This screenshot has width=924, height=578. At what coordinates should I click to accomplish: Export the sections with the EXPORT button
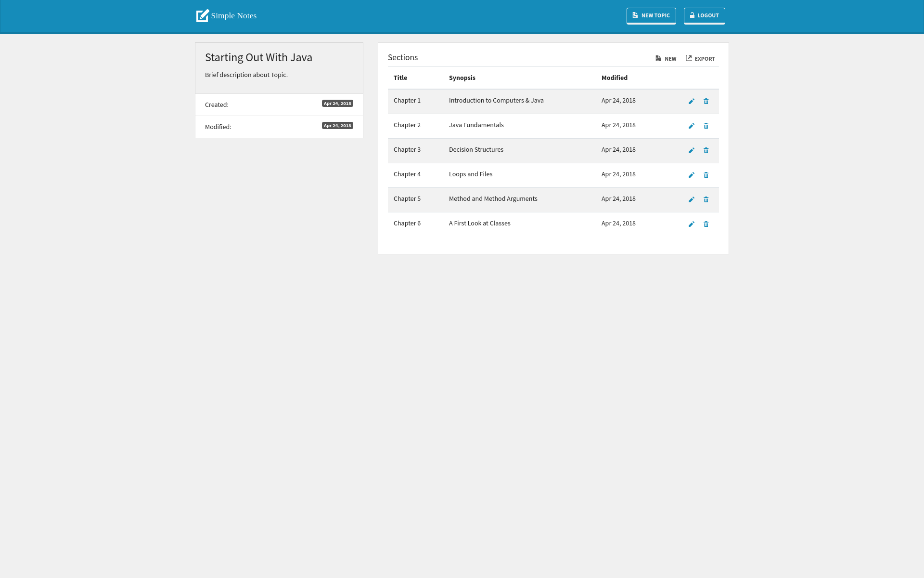pos(700,59)
